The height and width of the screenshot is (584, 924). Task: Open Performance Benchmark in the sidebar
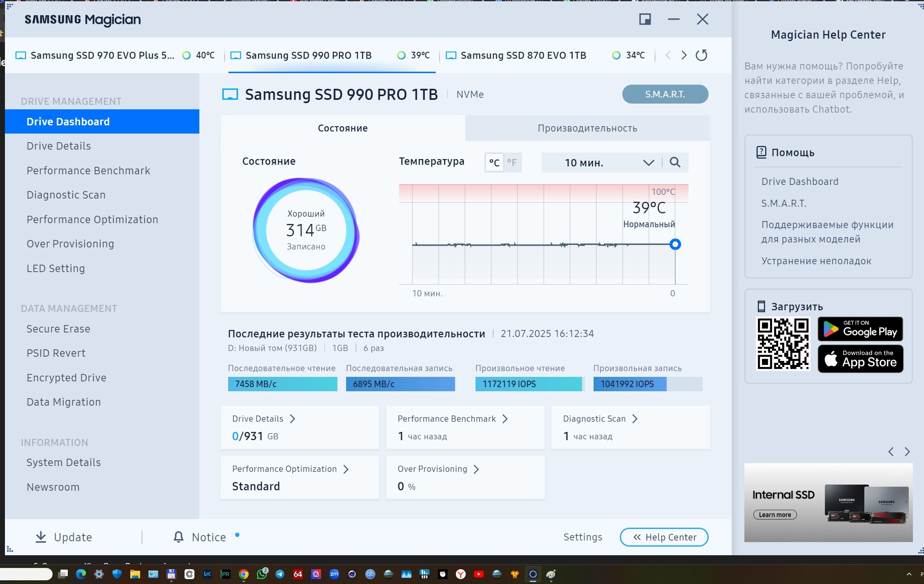[x=88, y=171]
